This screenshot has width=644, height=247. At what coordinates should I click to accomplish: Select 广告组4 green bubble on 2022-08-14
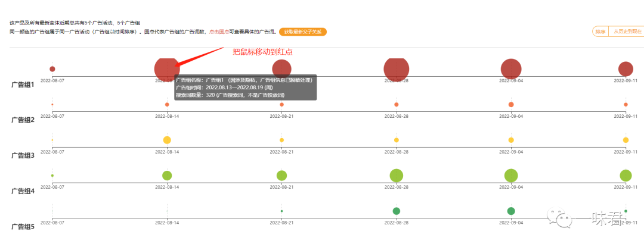pyautogui.click(x=167, y=176)
